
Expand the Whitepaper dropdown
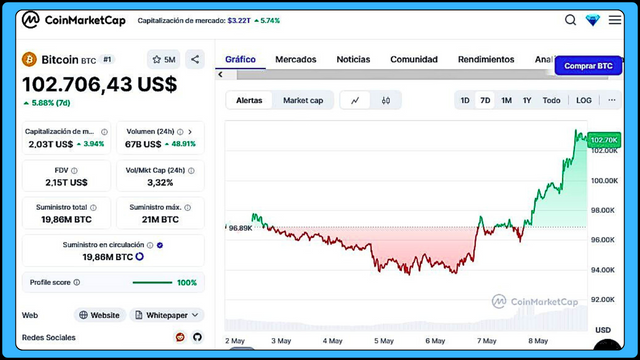(x=167, y=315)
